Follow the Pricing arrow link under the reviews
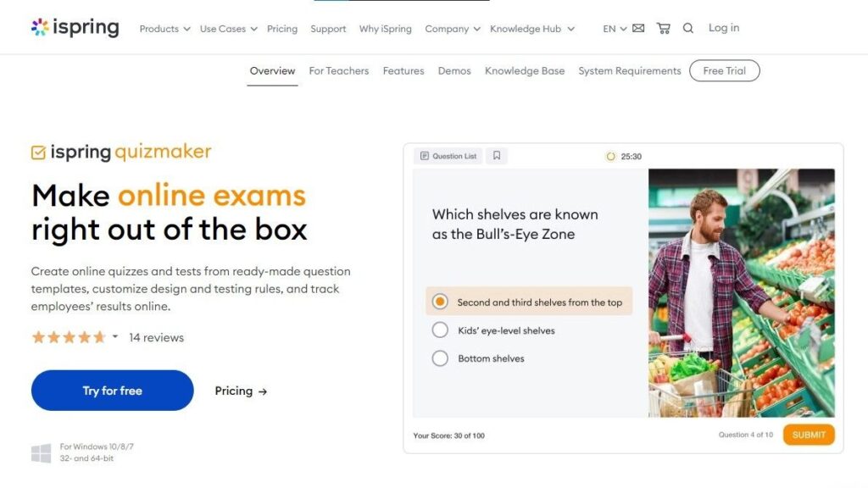This screenshot has width=868, height=488. 241,391
